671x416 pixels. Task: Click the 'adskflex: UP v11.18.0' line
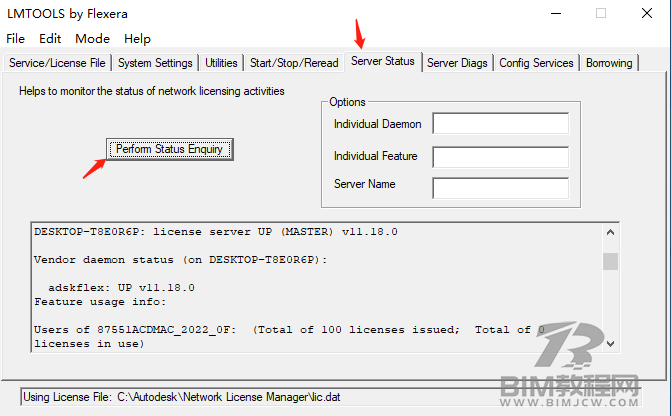pyautogui.click(x=122, y=288)
